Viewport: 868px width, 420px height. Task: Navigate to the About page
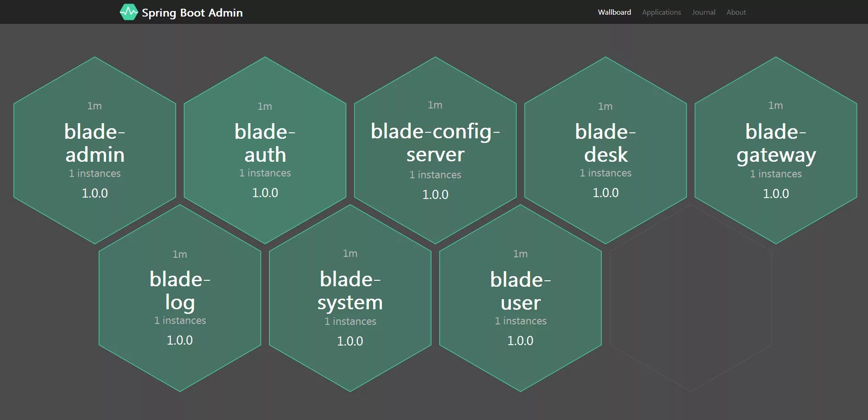[x=736, y=12]
